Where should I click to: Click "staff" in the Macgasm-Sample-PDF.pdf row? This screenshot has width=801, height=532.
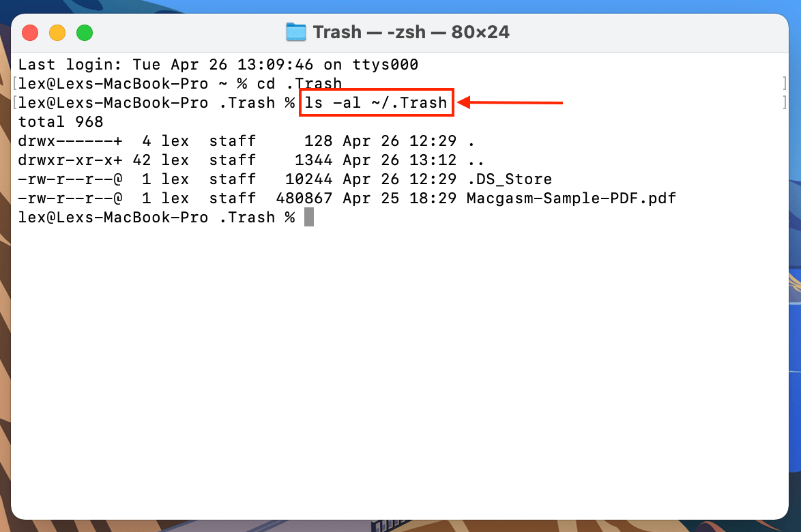[x=233, y=198]
